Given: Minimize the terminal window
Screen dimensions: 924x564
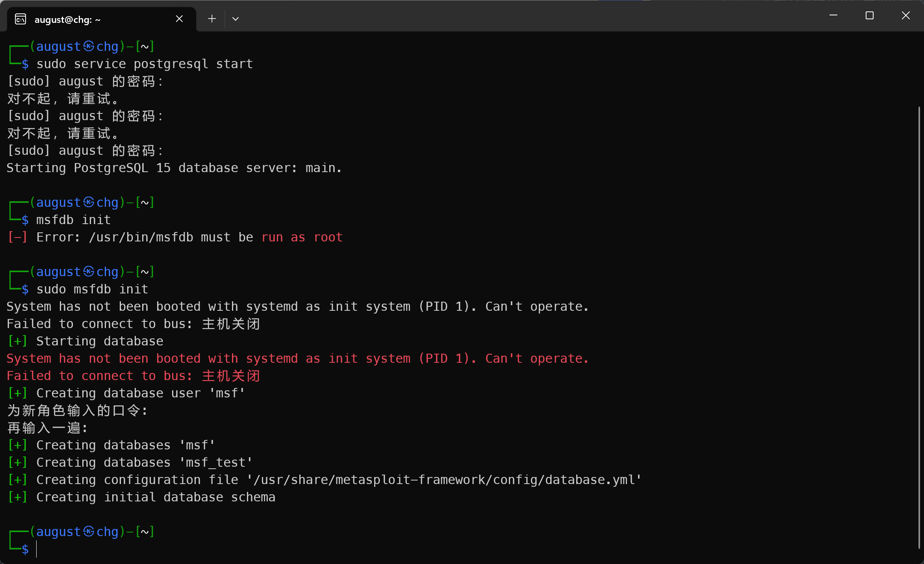Looking at the screenshot, I should pos(833,16).
